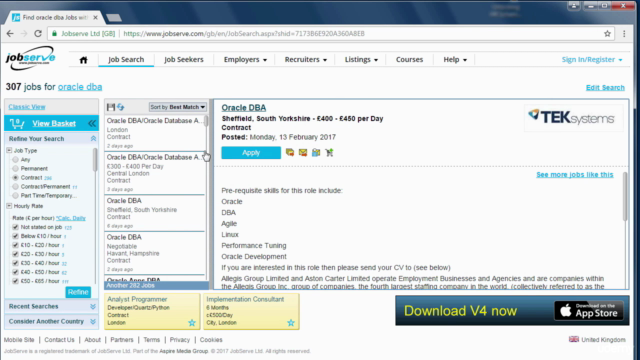Select the Part Time/Temporary radio button

(16, 196)
